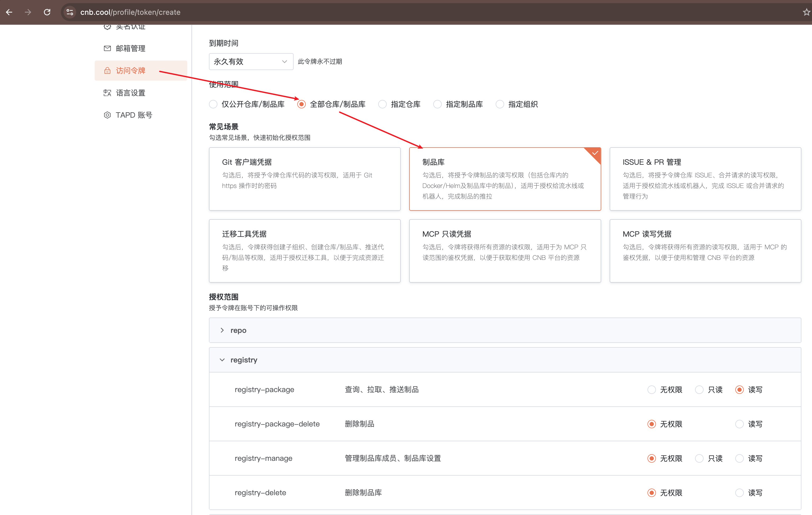This screenshot has width=812, height=515.
Task: Click the browser reload icon
Action: click(x=47, y=12)
